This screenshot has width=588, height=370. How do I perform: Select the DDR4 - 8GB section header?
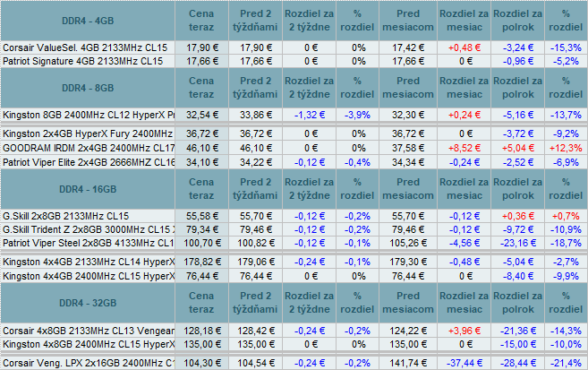tap(88, 88)
